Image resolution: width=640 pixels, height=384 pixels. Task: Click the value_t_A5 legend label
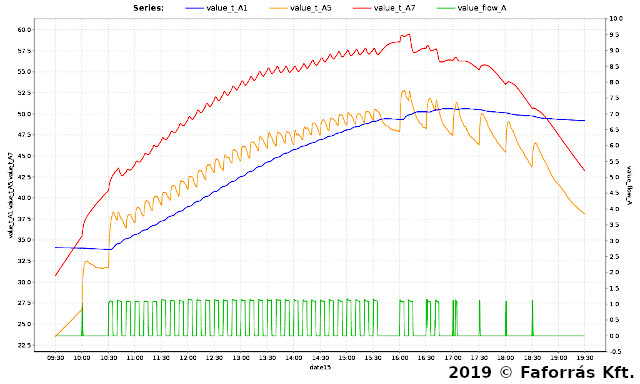tap(311, 8)
